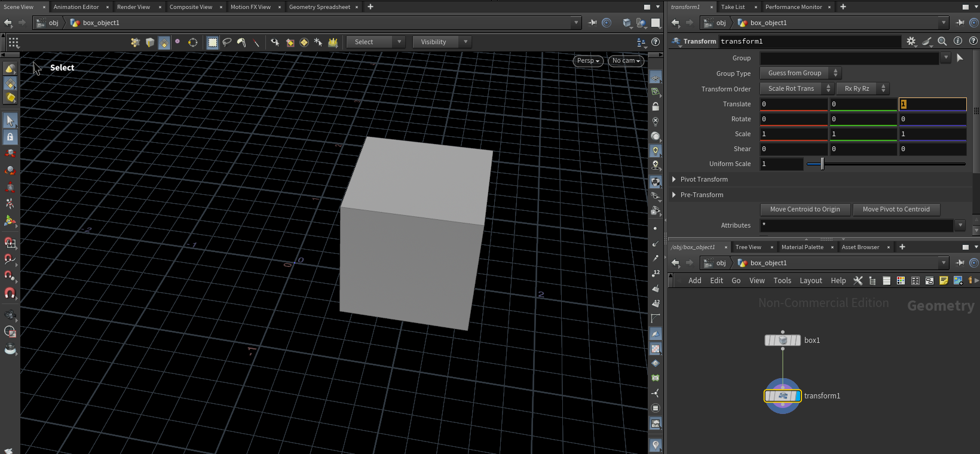Toggle the link target circle in network editor
This screenshot has width=980, height=454.
click(974, 263)
